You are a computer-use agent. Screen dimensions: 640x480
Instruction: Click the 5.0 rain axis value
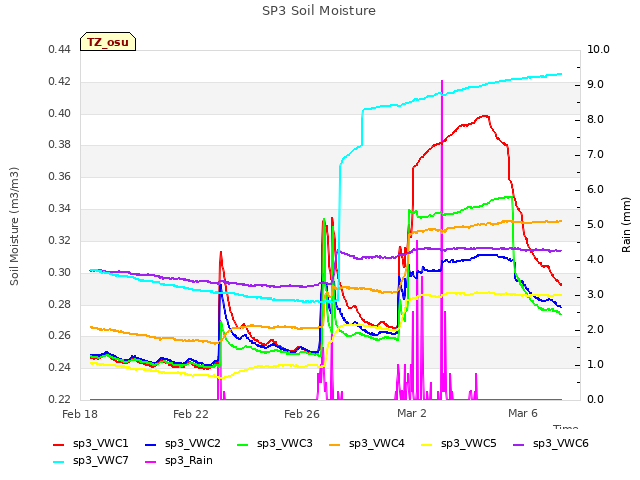tap(596, 224)
